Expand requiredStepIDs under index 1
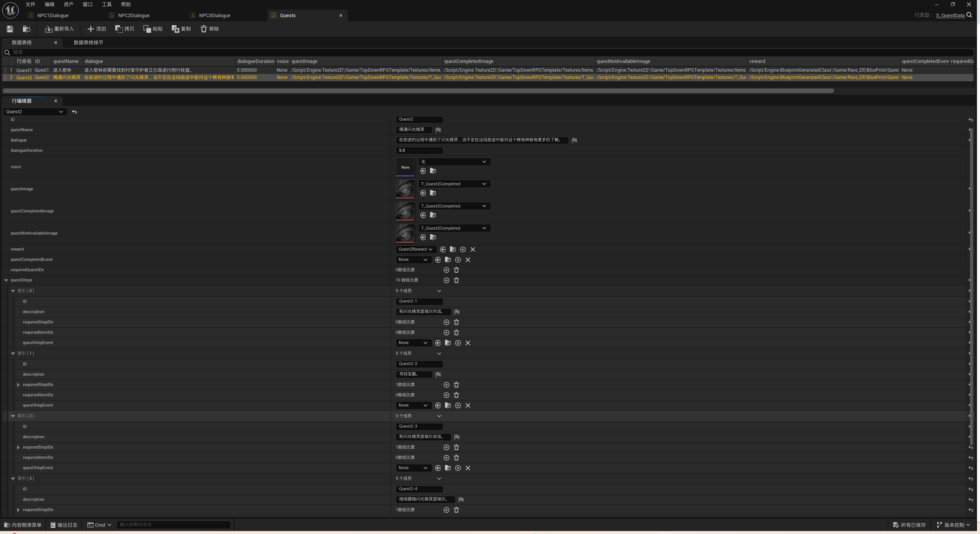Image resolution: width=980 pixels, height=534 pixels. pyautogui.click(x=18, y=385)
